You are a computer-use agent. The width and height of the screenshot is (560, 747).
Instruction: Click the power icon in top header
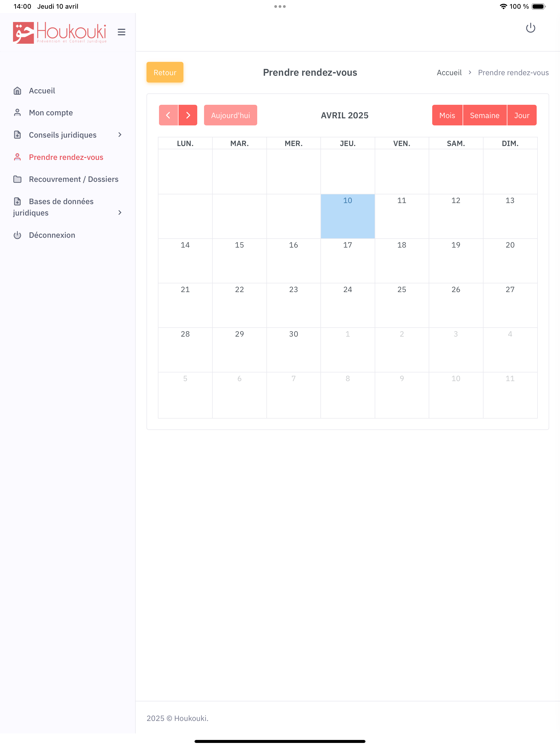pyautogui.click(x=530, y=28)
